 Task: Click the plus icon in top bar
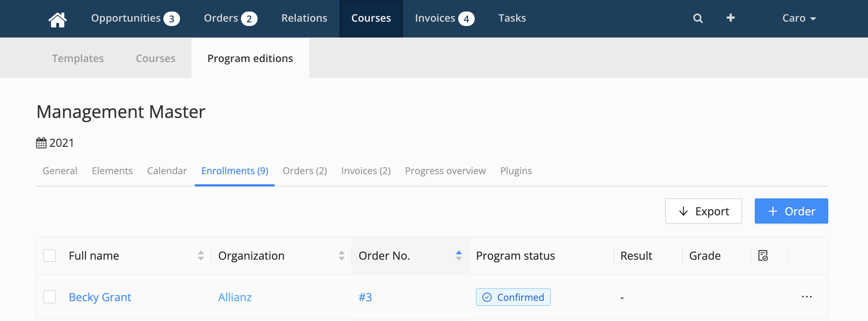point(731,18)
